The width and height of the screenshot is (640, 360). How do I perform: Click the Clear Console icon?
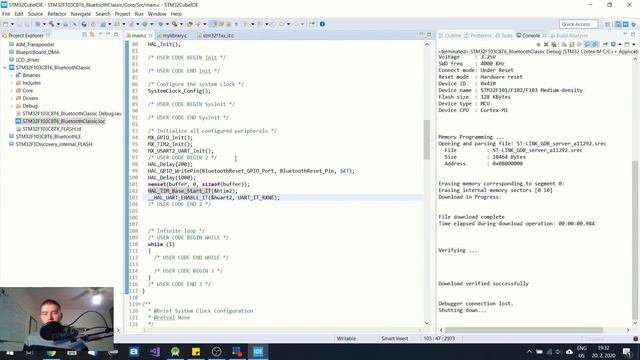564,44
